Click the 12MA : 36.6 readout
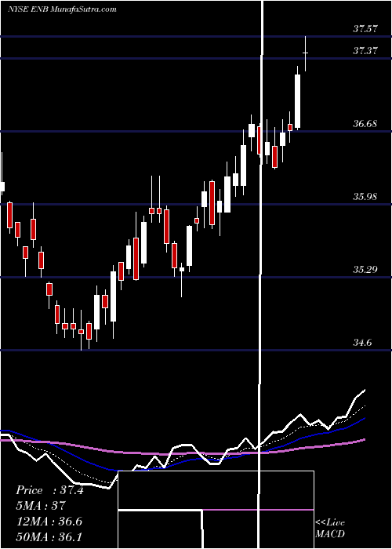 pos(49,522)
